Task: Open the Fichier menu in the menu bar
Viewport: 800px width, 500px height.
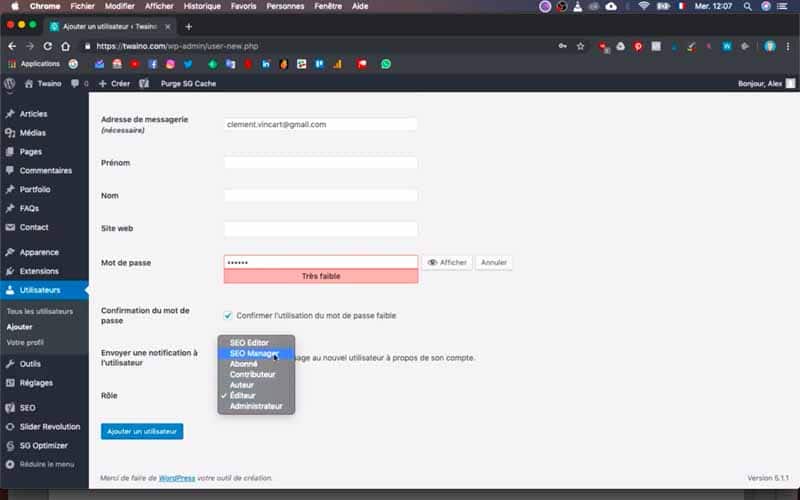Action: coord(83,6)
